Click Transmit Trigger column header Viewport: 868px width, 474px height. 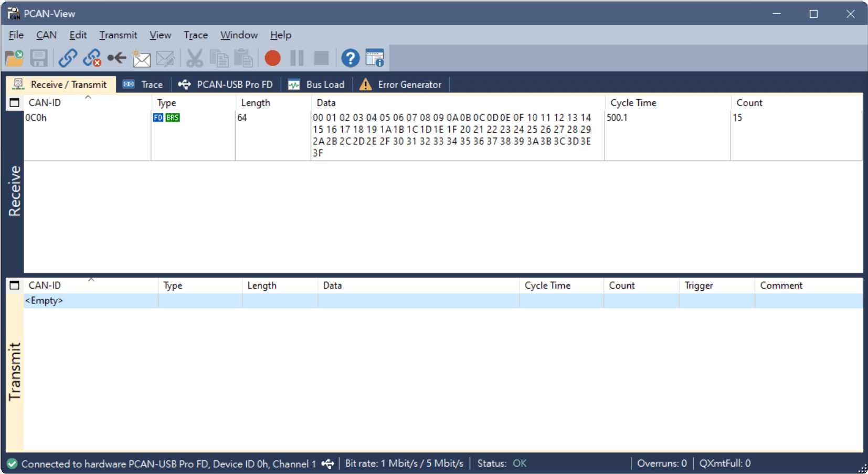717,286
